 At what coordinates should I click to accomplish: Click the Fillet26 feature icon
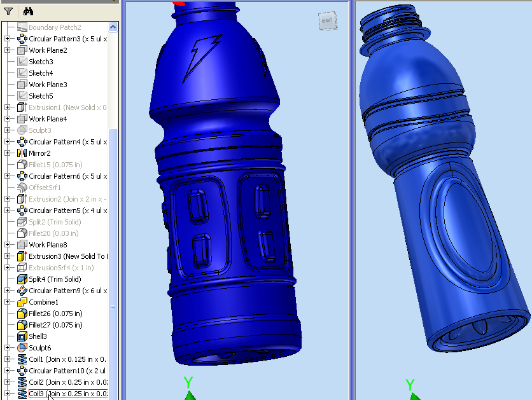coord(22,314)
